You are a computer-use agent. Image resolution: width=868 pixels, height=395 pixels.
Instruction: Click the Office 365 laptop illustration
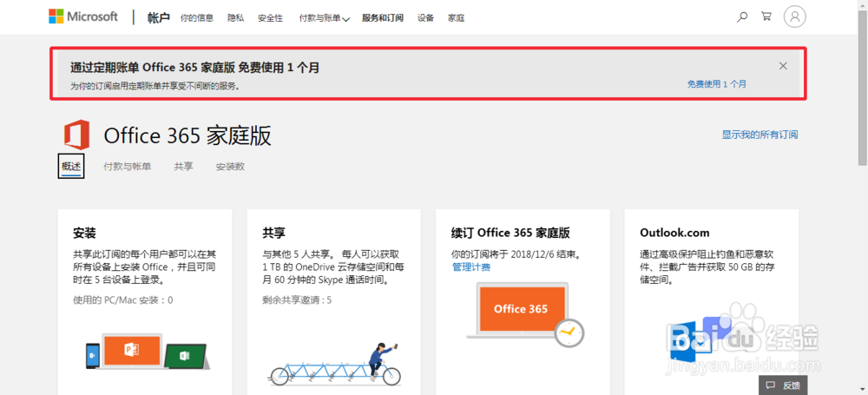point(525,314)
